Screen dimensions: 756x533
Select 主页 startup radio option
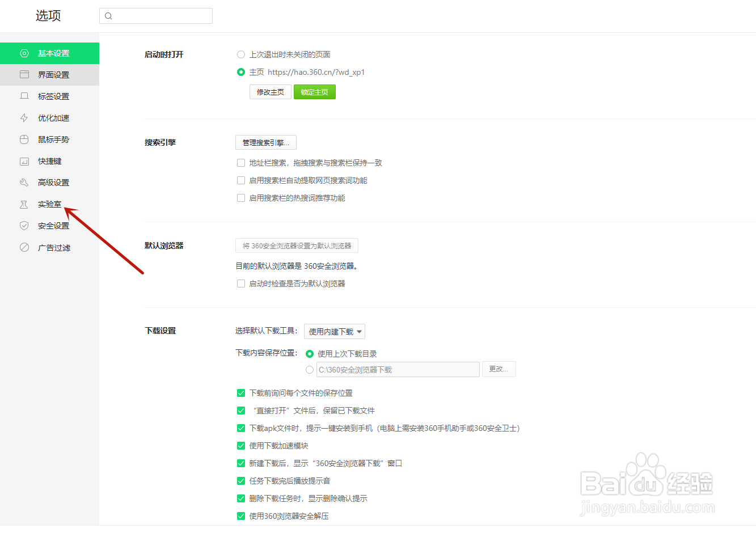point(241,72)
